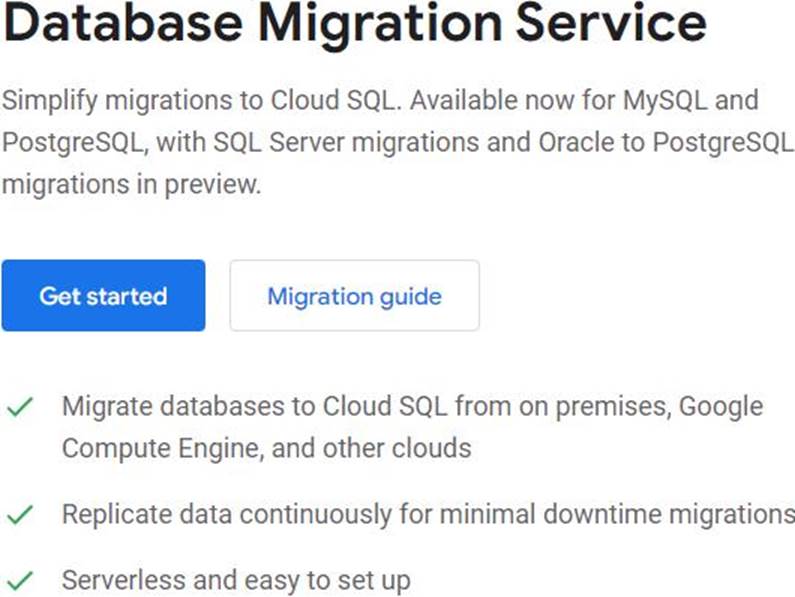
Task: Click the blue Get started button
Action: point(103,296)
